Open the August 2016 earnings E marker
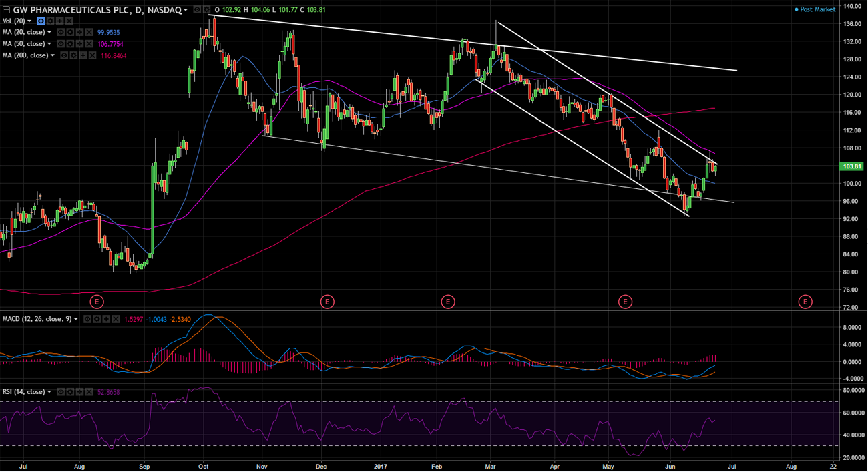This screenshot has height=472, width=868. pos(97,302)
